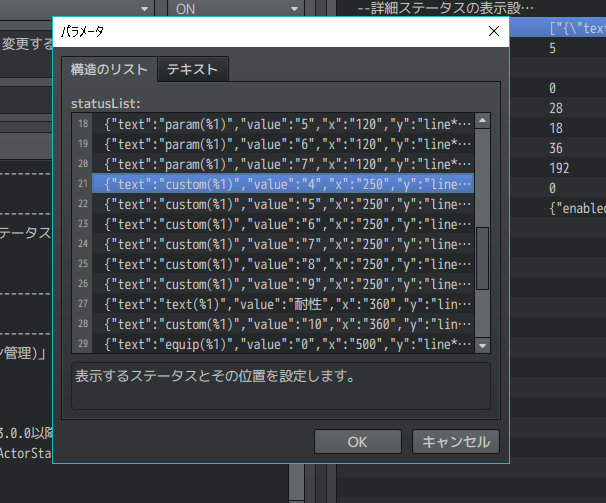
Task: Select row 27 text value 耐性
Action: point(283,304)
